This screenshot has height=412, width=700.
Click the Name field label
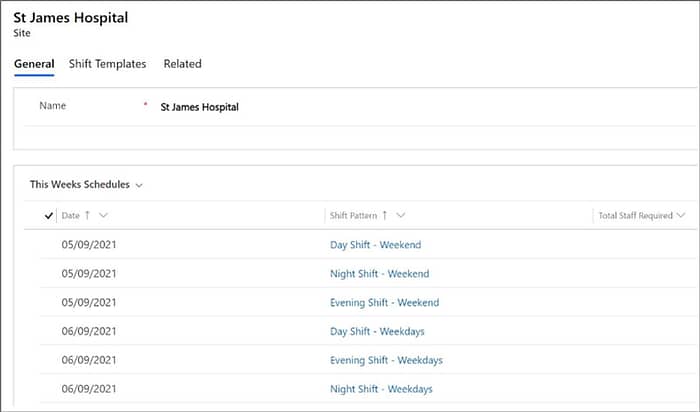53,106
